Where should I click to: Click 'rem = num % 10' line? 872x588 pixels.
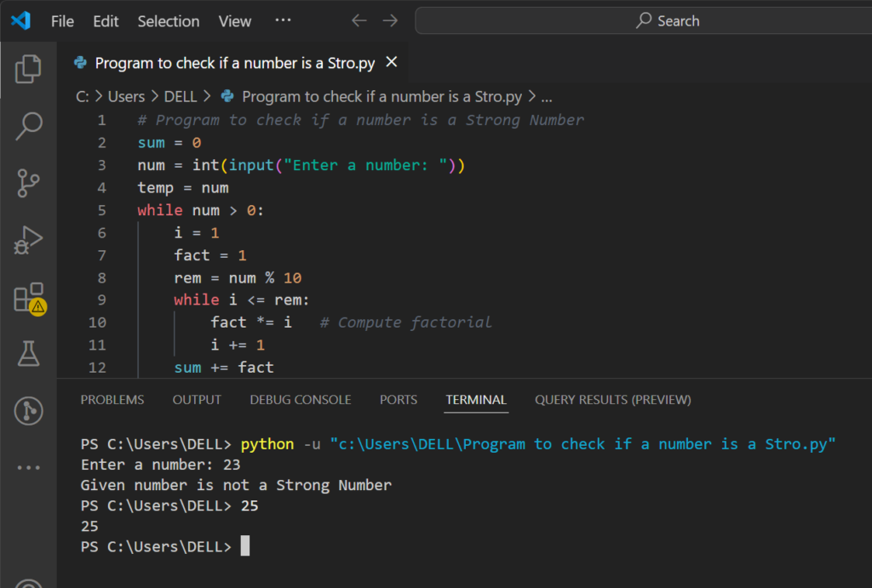coord(238,278)
